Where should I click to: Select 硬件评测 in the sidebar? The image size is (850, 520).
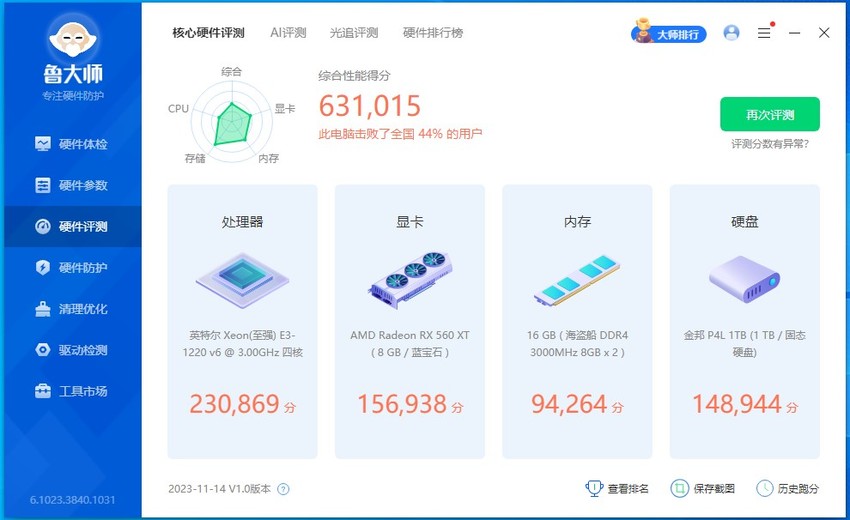point(73,226)
